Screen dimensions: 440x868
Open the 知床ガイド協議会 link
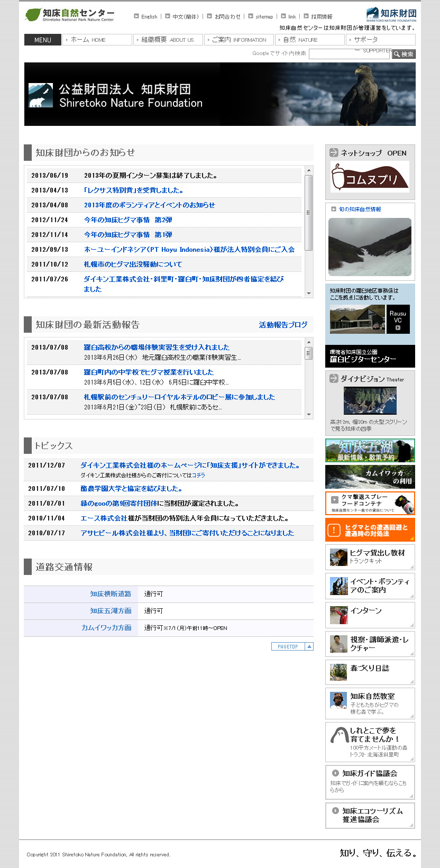point(370,782)
